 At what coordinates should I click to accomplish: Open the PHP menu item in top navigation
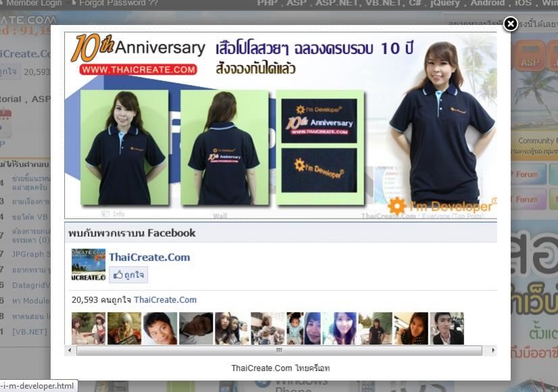[x=267, y=3]
